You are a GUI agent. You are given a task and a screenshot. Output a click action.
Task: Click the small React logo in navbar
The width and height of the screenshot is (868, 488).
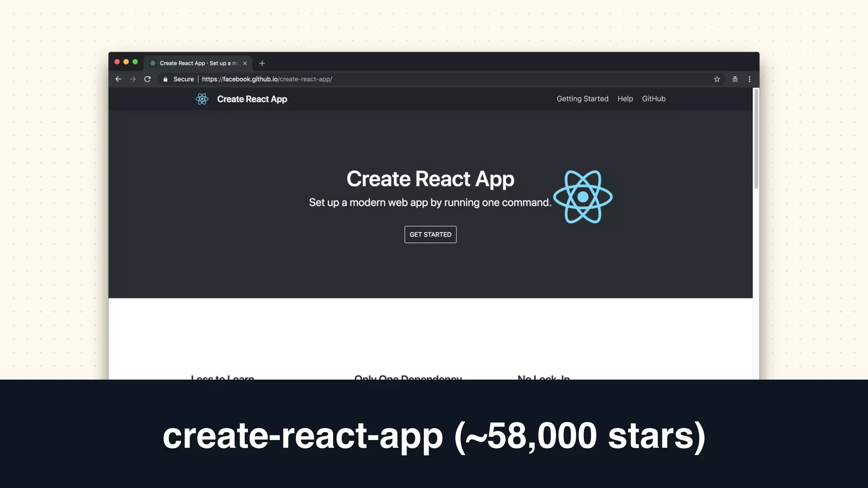point(202,99)
